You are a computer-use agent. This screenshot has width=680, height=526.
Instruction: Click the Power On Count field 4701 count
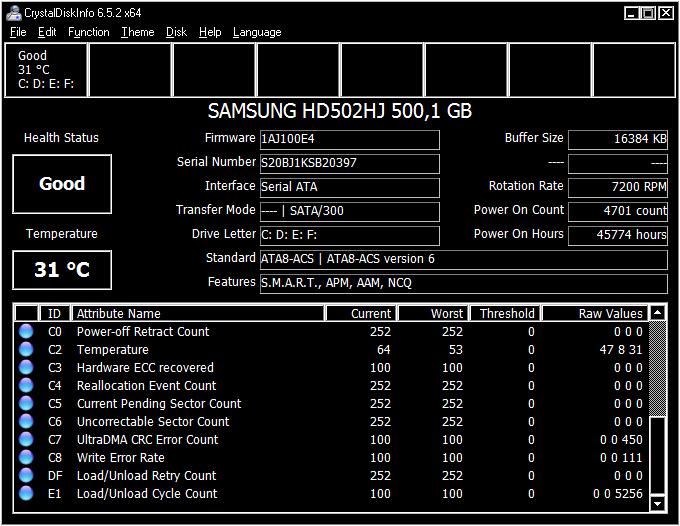click(x=618, y=212)
